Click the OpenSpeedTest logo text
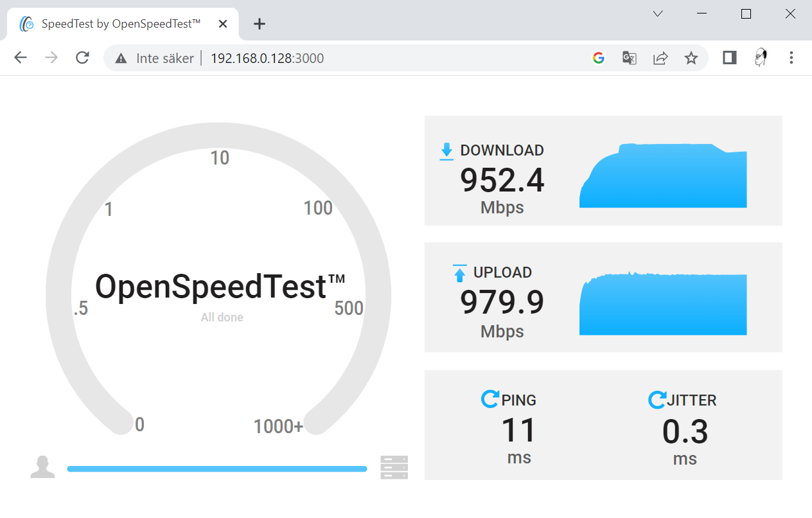The image size is (812, 518). coord(220,286)
